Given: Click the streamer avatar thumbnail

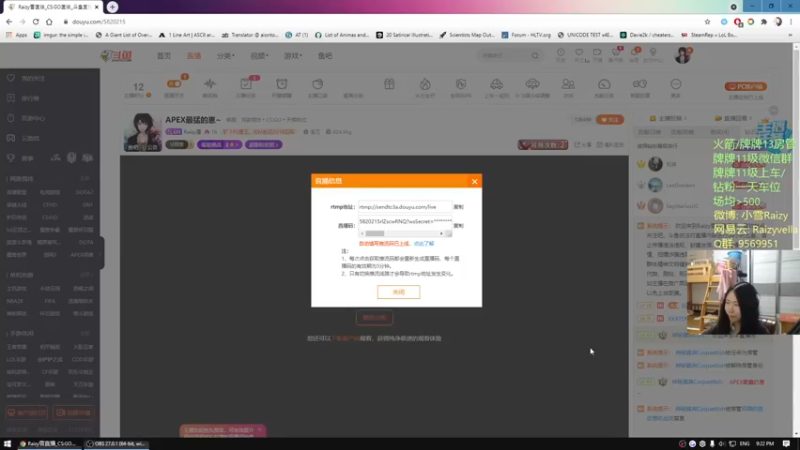Looking at the screenshot, I should click(143, 132).
